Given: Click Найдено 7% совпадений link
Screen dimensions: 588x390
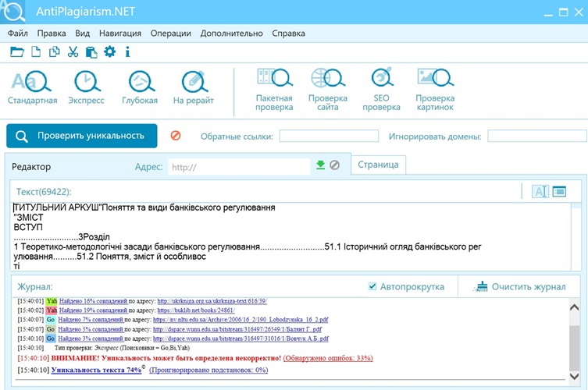Looking at the screenshot, I should (x=91, y=320).
